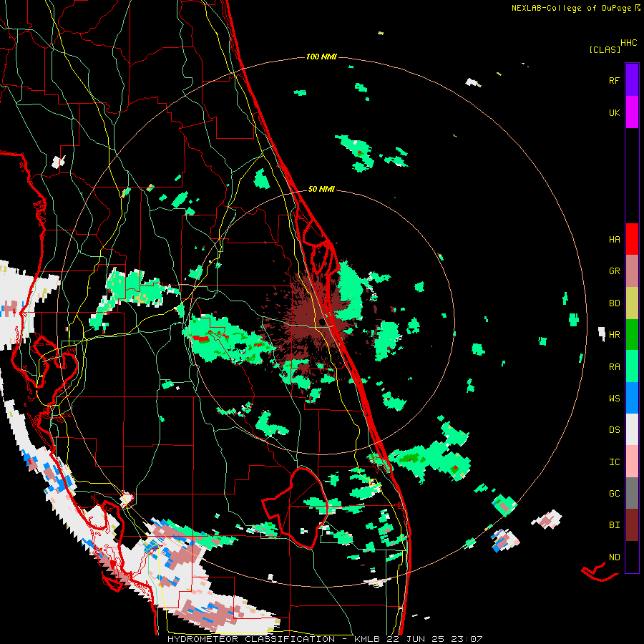Click the IC pink legend swatch

point(632,462)
